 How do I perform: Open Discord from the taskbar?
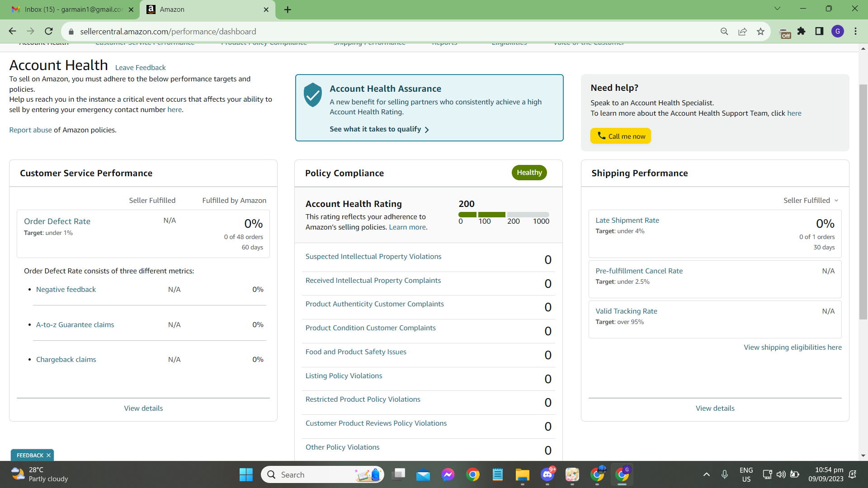pyautogui.click(x=547, y=474)
